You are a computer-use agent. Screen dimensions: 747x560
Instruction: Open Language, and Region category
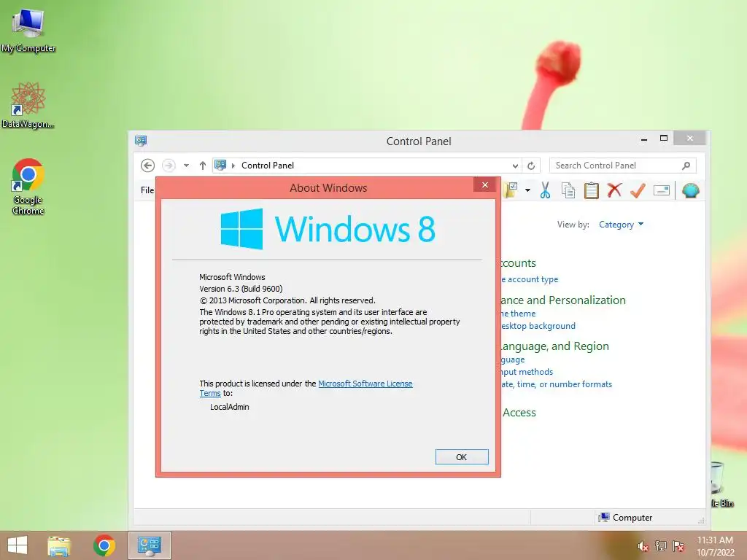[x=555, y=346]
